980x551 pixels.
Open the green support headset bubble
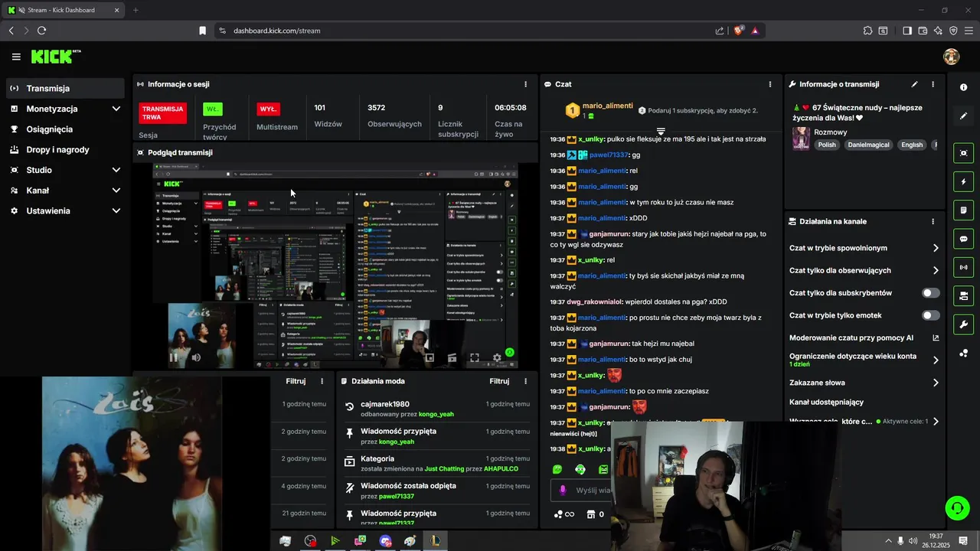[957, 507]
